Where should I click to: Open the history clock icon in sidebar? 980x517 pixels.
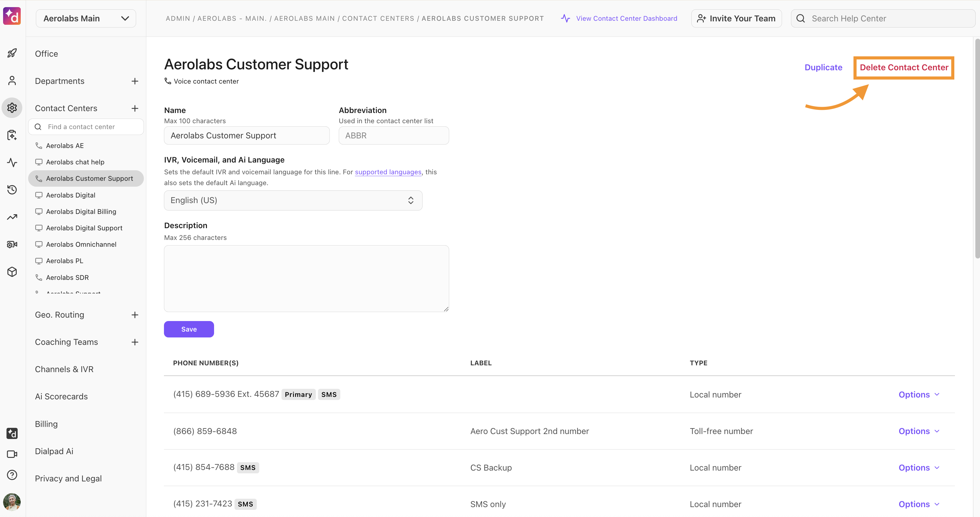12,189
